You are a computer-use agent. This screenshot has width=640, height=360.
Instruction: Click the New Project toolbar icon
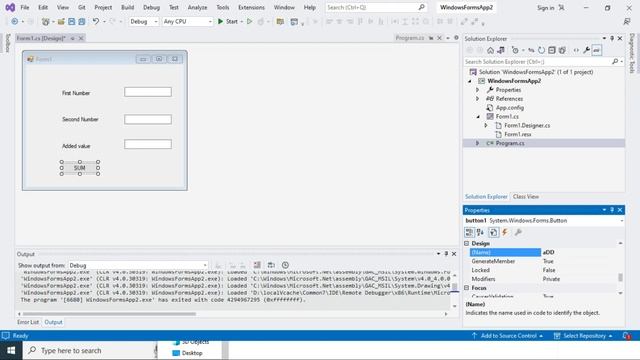[x=46, y=21]
